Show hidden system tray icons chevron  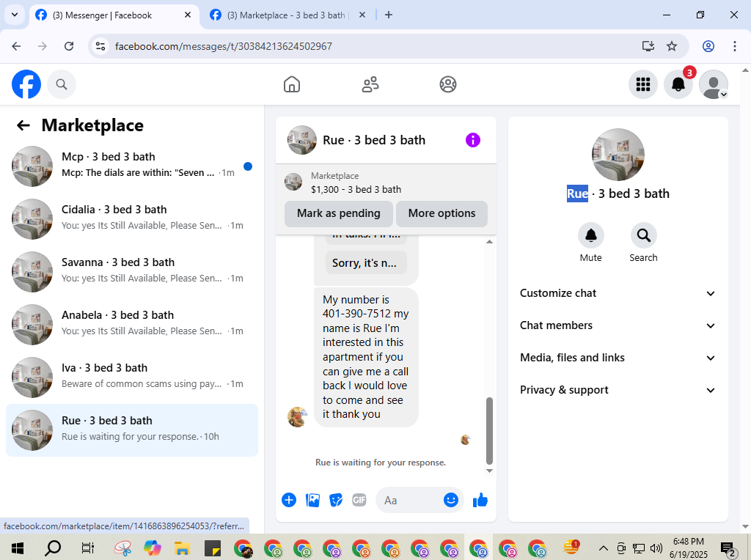point(604,548)
